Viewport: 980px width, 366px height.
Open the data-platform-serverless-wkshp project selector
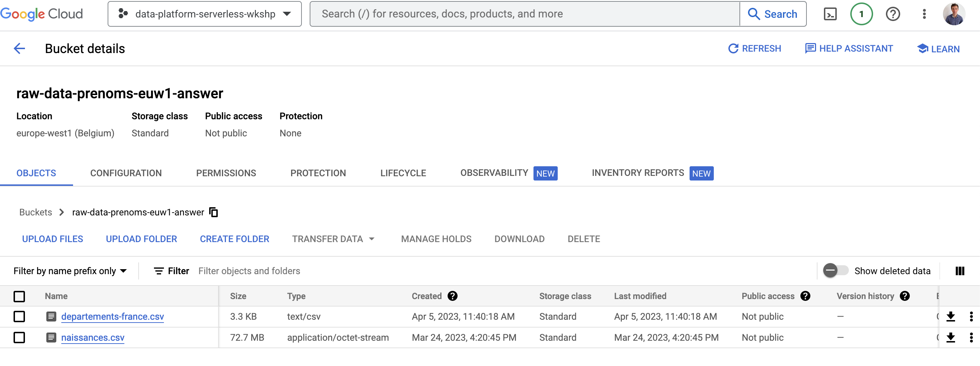tap(205, 14)
